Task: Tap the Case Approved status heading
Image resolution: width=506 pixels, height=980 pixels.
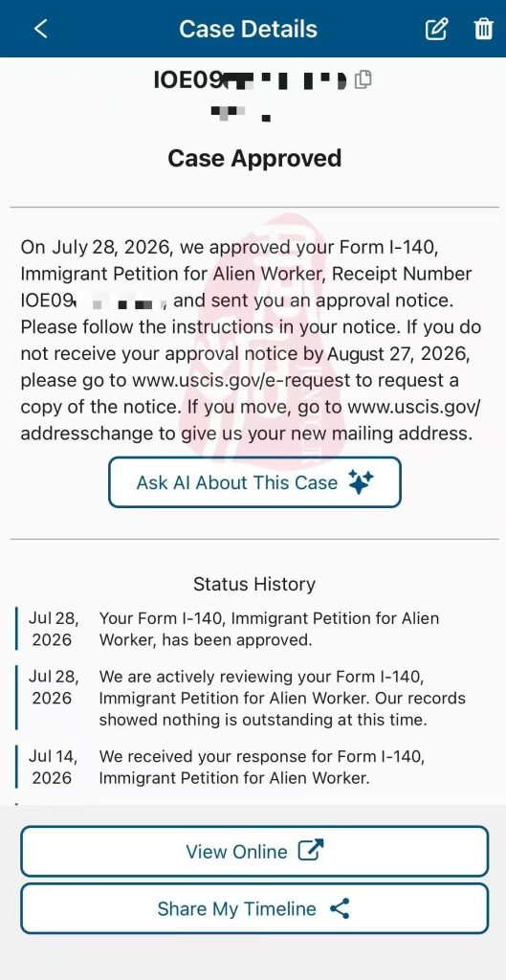Action: click(254, 158)
